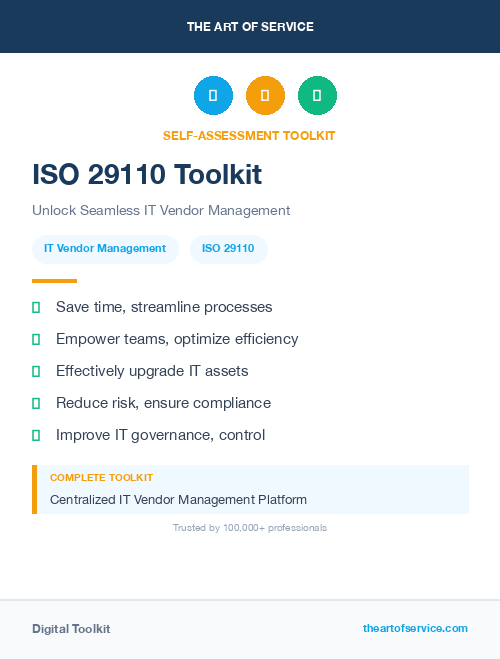Click the "ISO 29110 Toolkit" heading
The image size is (500, 659).
click(147, 174)
